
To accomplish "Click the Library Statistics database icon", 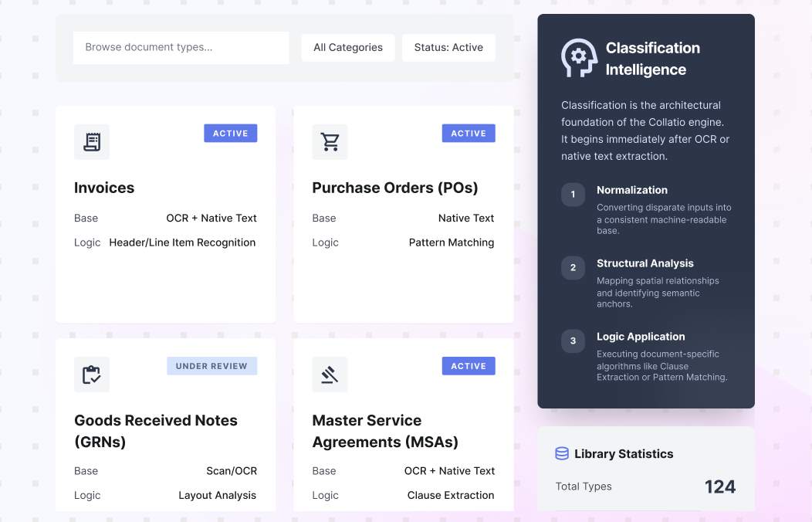I will pyautogui.click(x=562, y=453).
